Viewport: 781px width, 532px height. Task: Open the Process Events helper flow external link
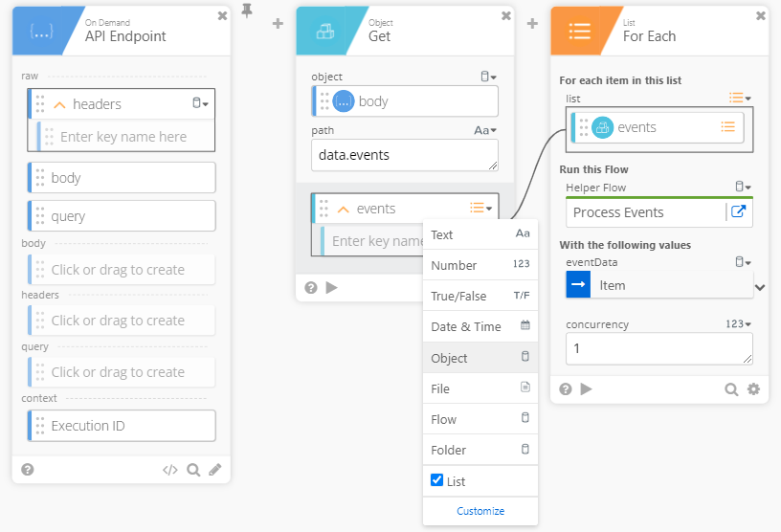(x=738, y=212)
